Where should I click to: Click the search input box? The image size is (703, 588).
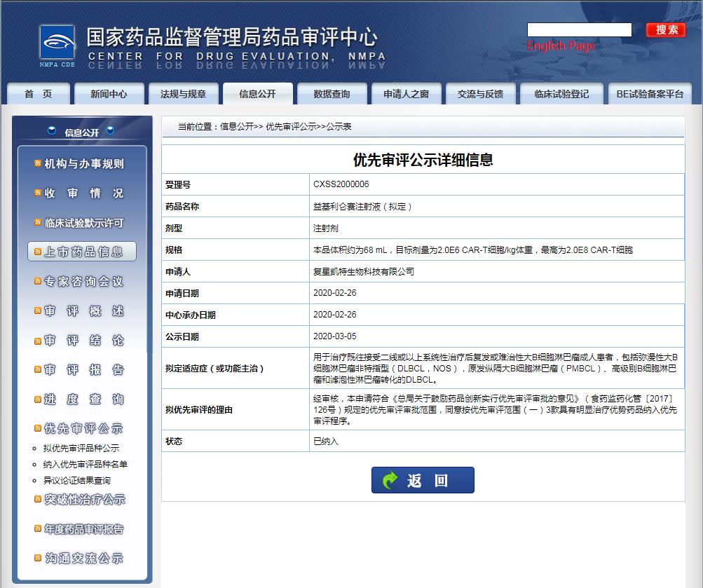click(579, 30)
